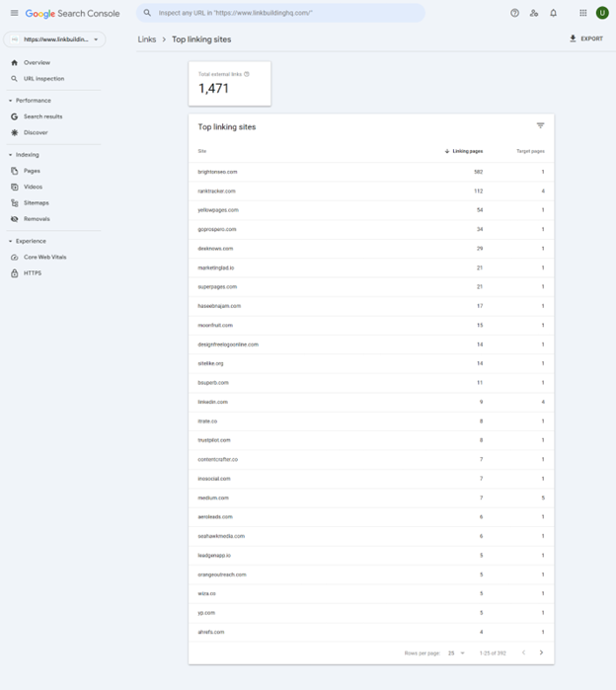Collapse the Experience section
Viewport: 616px width, 690px height.
click(28, 241)
